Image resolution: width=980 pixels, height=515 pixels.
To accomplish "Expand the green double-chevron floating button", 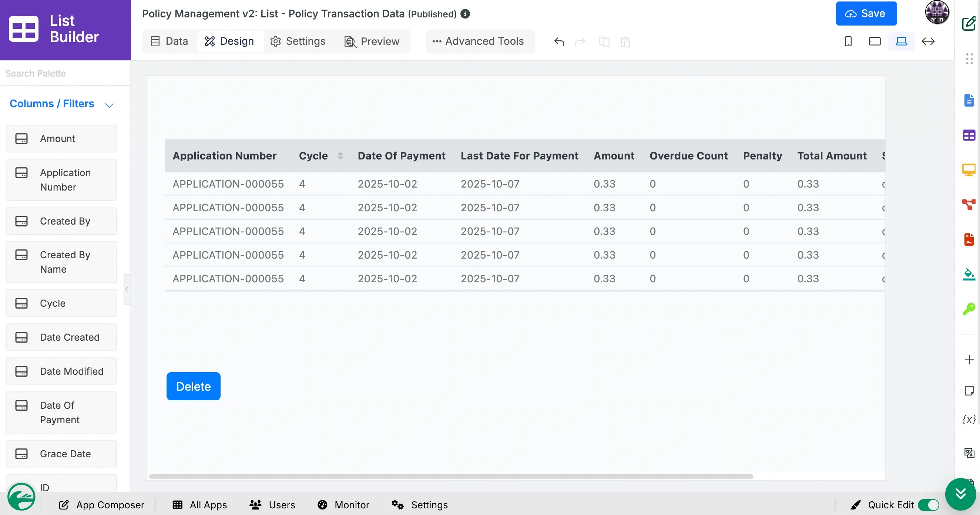I will tap(960, 494).
